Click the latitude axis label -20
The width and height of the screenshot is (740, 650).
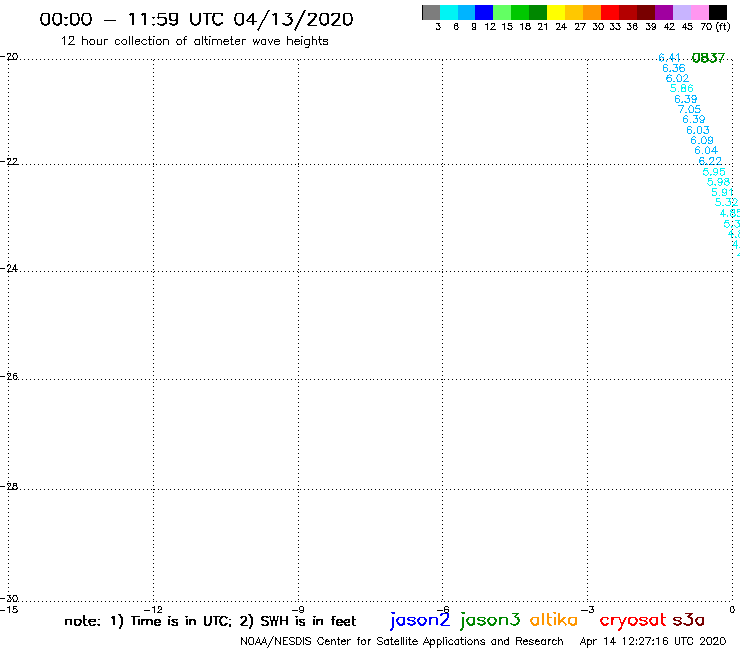9,57
